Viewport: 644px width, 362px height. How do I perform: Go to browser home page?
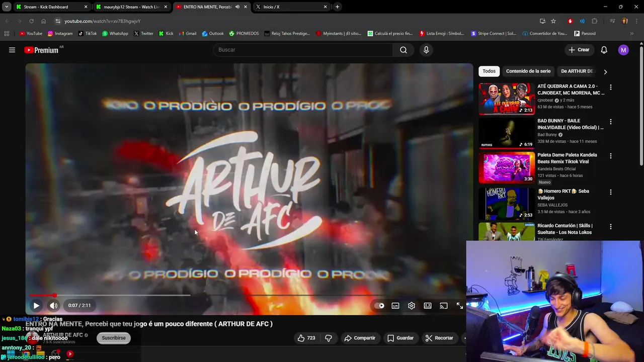coord(43,21)
